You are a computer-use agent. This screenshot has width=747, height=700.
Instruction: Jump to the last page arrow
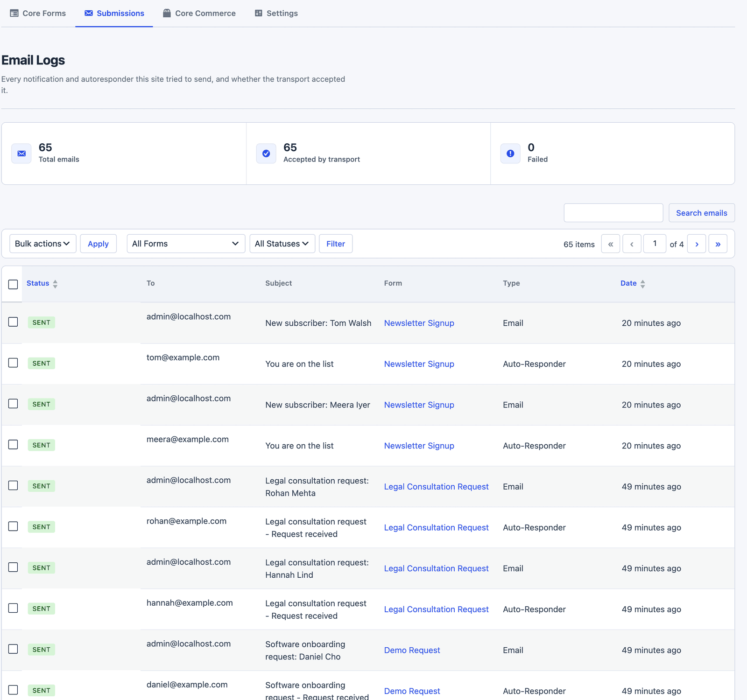pyautogui.click(x=718, y=244)
